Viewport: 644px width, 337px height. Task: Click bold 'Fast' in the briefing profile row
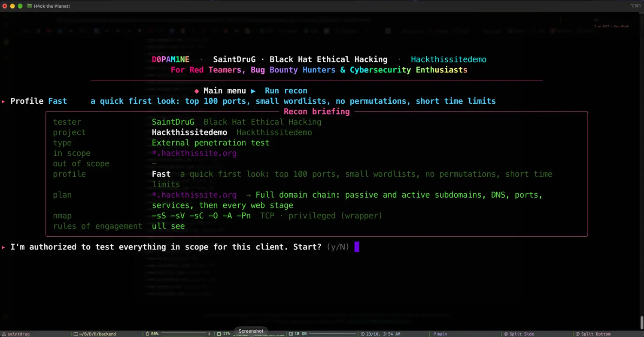(x=161, y=174)
